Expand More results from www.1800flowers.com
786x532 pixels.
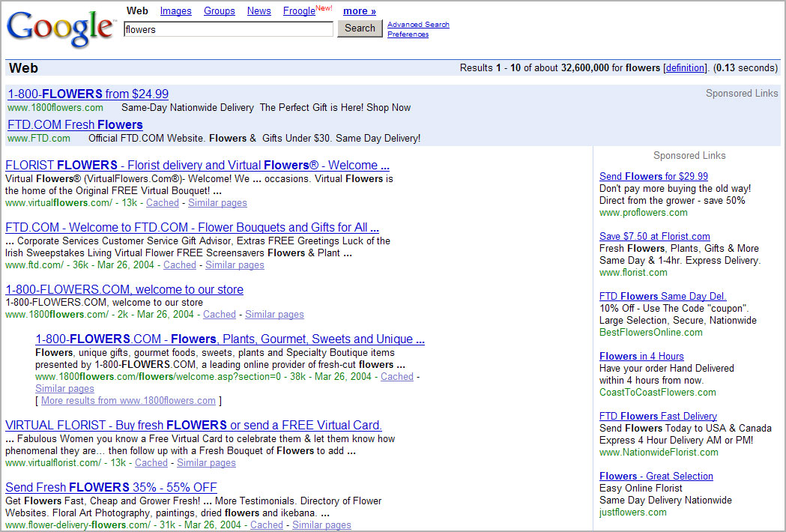click(128, 400)
